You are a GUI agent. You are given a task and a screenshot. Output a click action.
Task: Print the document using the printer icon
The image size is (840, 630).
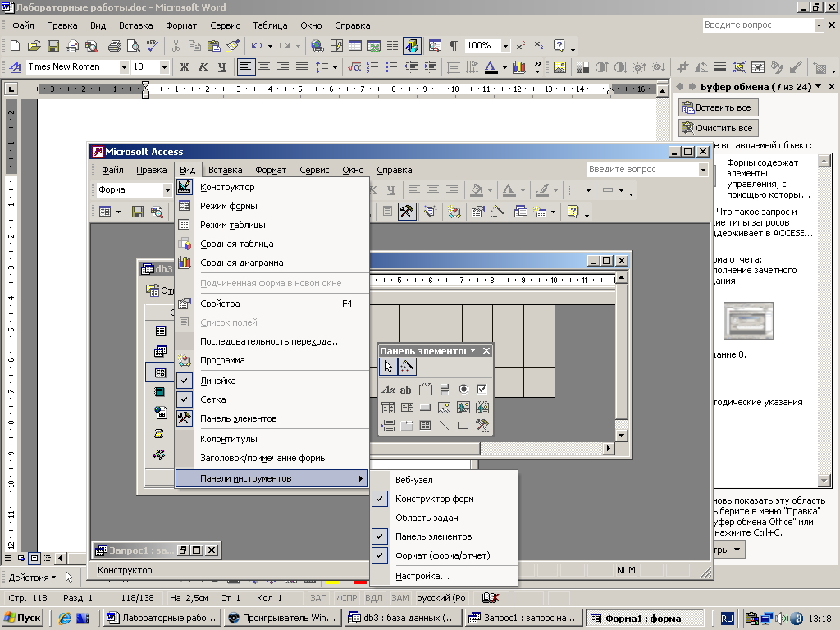115,46
